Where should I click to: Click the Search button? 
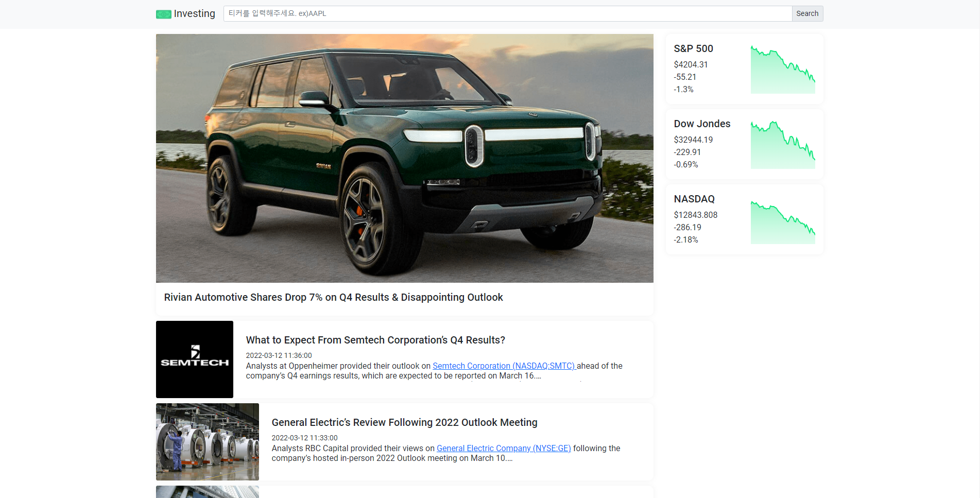[x=807, y=13]
